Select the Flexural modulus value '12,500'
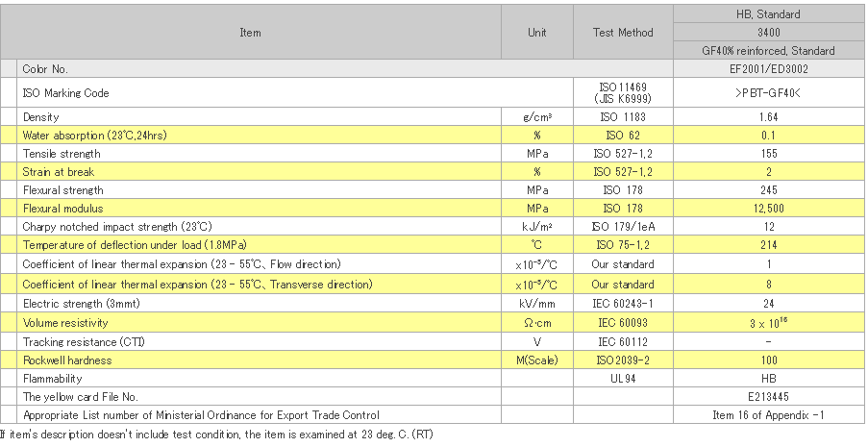This screenshot has width=868, height=447. (768, 209)
